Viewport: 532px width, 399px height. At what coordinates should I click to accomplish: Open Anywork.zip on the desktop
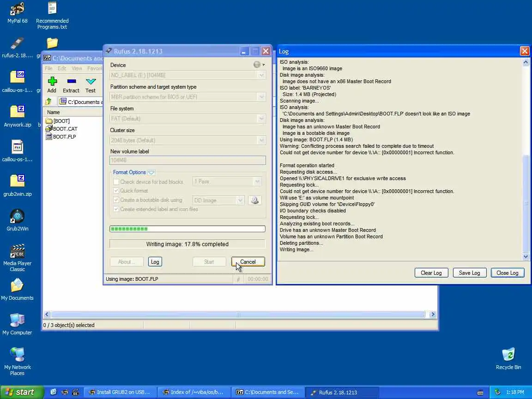point(17,116)
